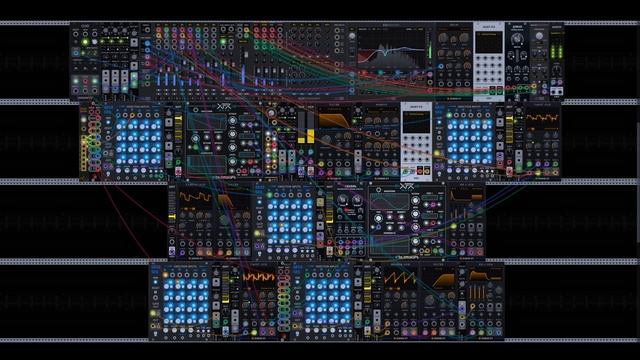Click the orange-text screen on top-row white module
The image size is (640, 360).
[x=489, y=42]
